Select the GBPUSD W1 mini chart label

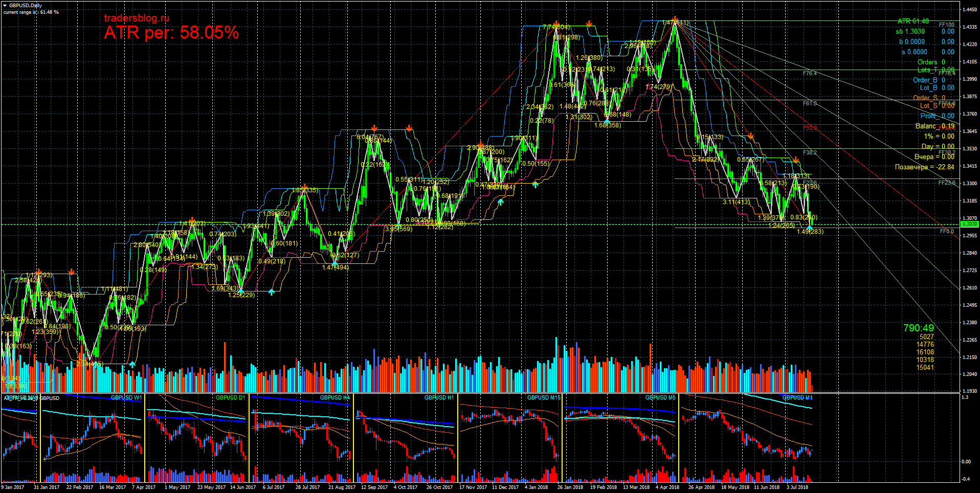pos(126,397)
